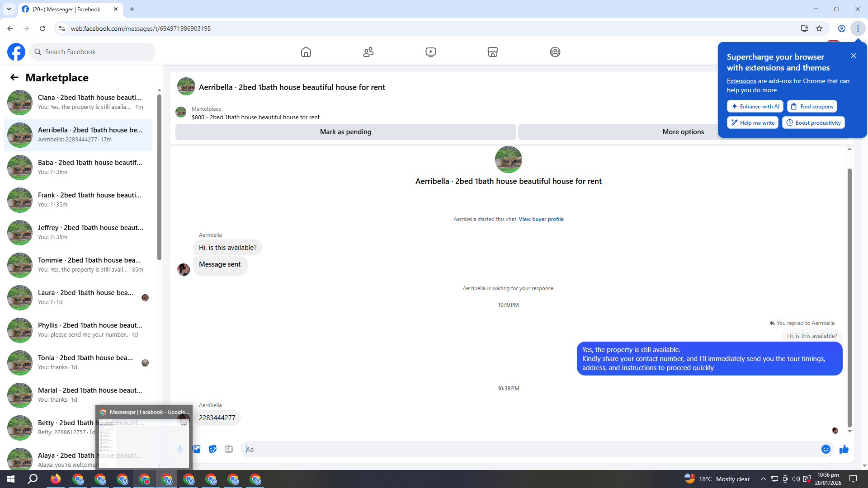The image size is (868, 488).
Task: Click the 2283444277 message bubble
Action: pyautogui.click(x=217, y=418)
